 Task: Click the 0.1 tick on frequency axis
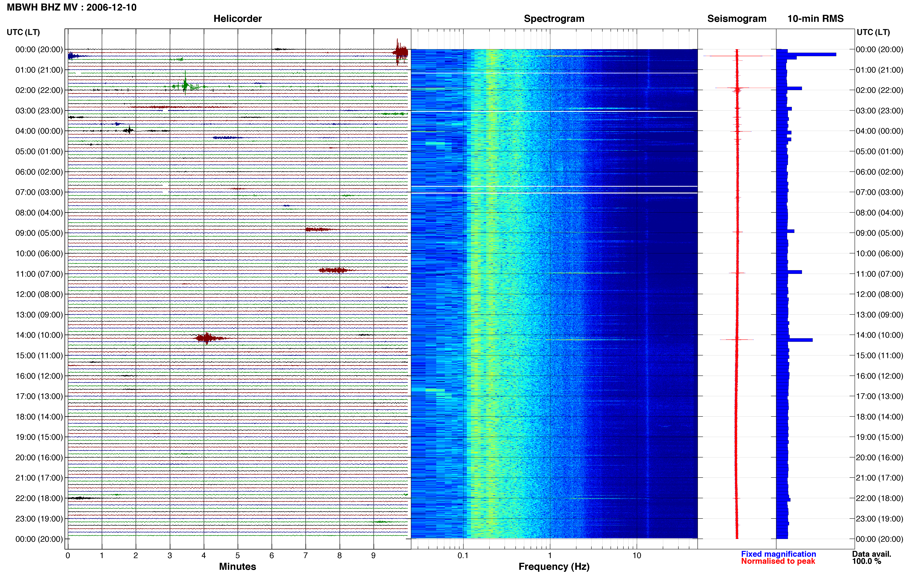click(463, 555)
